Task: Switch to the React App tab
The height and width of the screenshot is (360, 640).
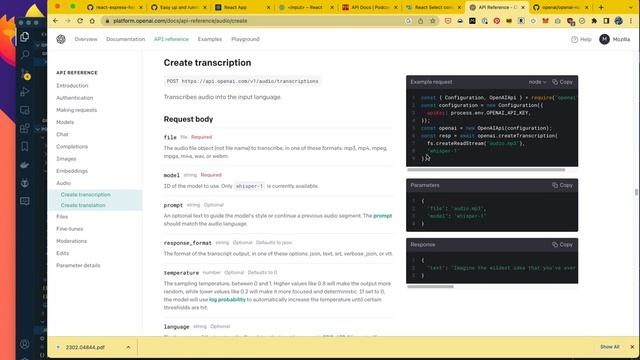Action: (x=242, y=7)
